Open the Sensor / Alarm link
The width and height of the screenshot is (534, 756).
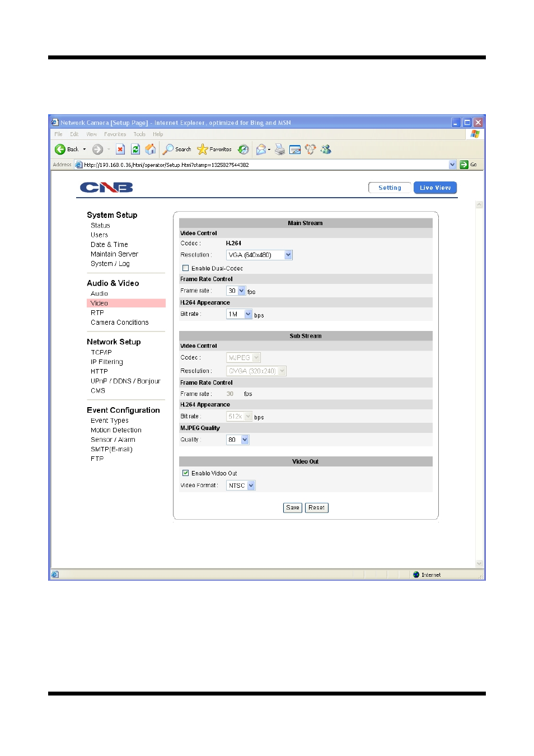click(x=113, y=440)
